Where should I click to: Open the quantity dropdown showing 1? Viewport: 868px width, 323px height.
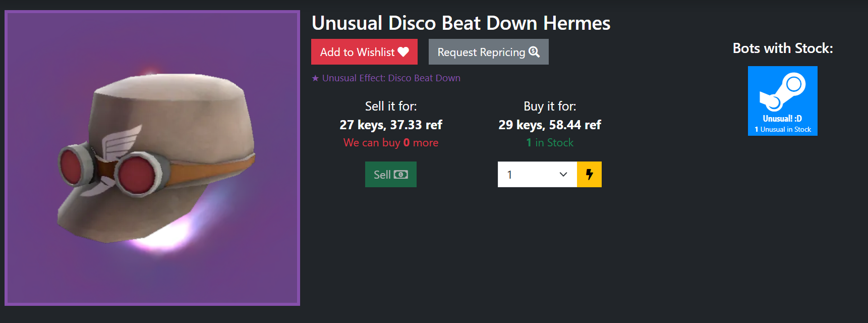(537, 174)
